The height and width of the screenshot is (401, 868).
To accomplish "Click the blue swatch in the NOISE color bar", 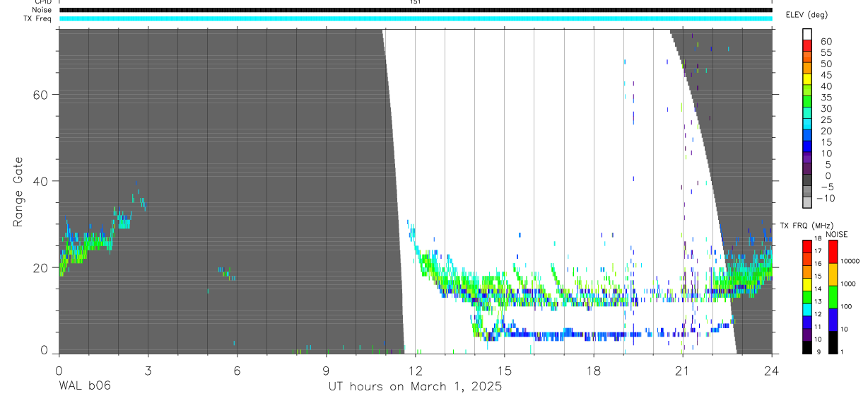I will click(833, 320).
